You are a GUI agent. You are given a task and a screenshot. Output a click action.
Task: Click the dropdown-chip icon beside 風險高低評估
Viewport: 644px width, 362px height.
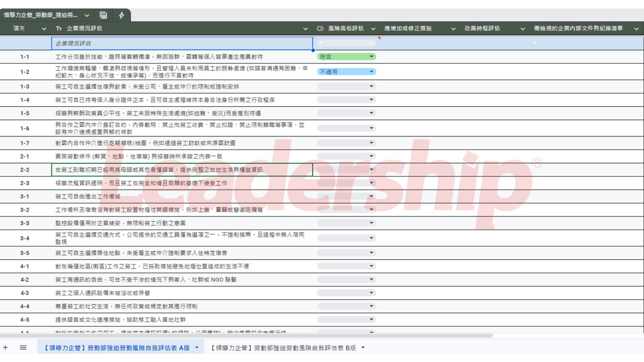point(320,28)
